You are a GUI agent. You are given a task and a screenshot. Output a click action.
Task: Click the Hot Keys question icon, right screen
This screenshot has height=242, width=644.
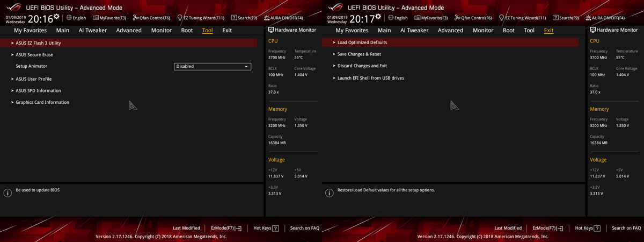(x=597, y=228)
